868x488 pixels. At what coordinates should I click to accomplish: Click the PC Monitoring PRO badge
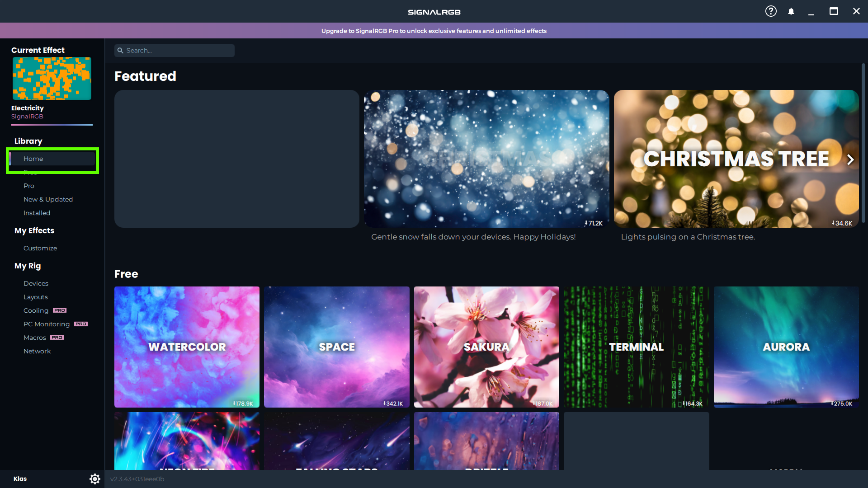[x=81, y=324]
